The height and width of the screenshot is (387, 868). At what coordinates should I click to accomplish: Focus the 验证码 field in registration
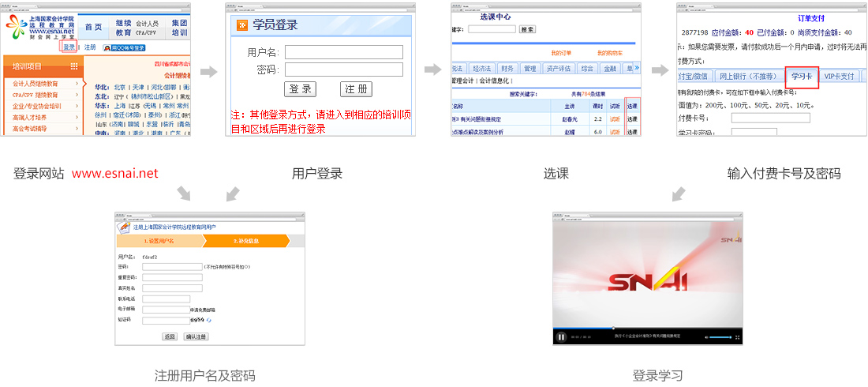tap(166, 321)
